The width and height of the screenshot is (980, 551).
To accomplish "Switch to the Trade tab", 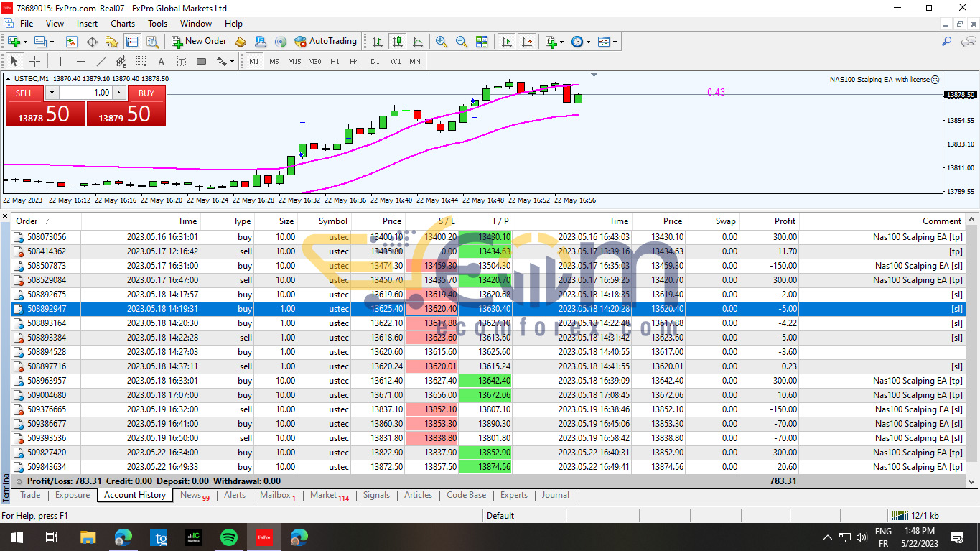I will pos(30,495).
